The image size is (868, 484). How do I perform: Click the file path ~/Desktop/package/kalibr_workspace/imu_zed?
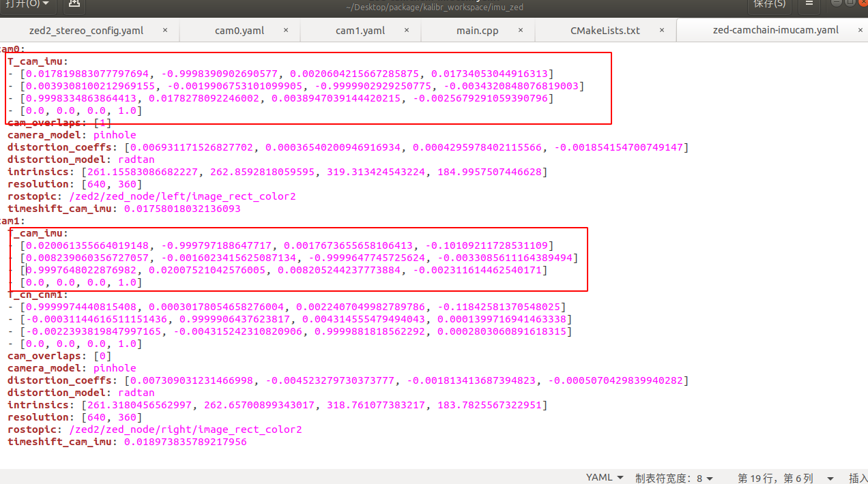[434, 6]
